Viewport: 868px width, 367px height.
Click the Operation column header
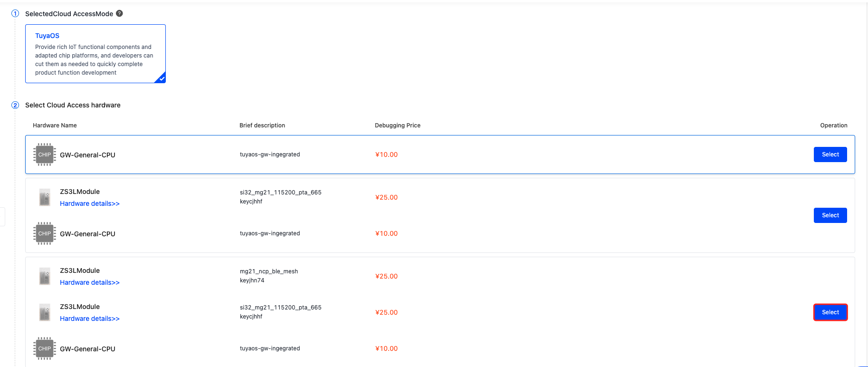click(x=834, y=126)
